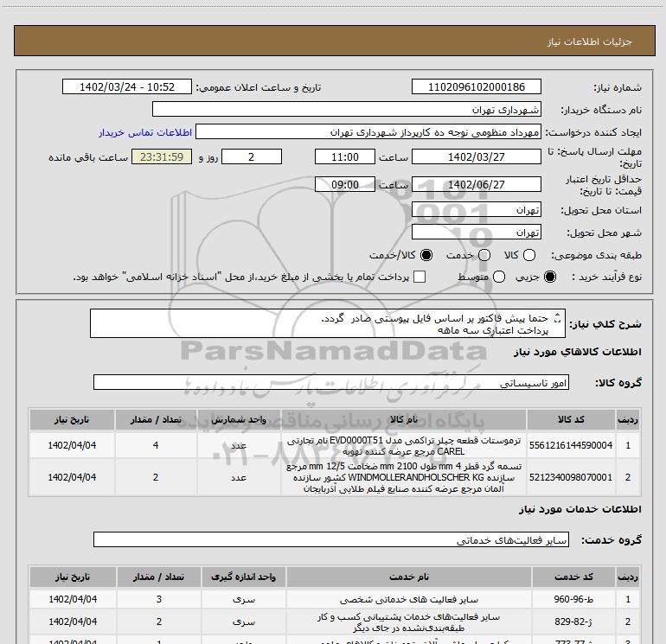This screenshot has width=666, height=644.
Task: Click the گروه خدمت field سایر فعالیت‌های خدماتی
Action: (x=331, y=539)
